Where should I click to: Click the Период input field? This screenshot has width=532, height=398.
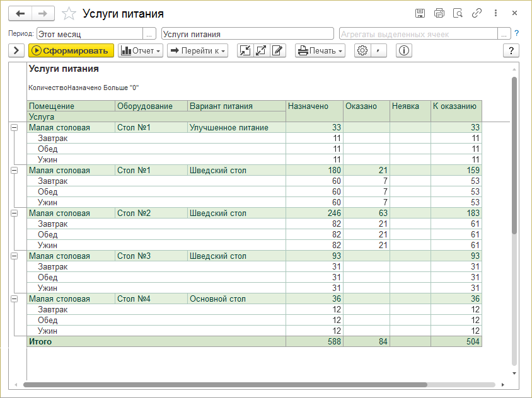(x=90, y=33)
